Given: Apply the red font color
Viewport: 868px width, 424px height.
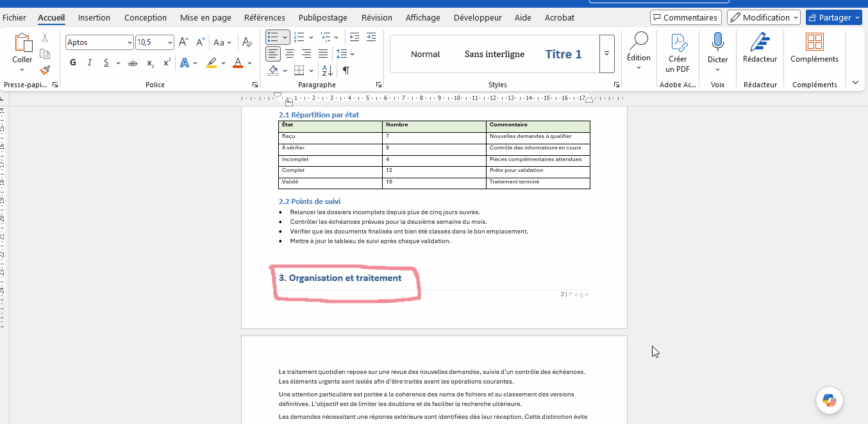Looking at the screenshot, I should [238, 63].
